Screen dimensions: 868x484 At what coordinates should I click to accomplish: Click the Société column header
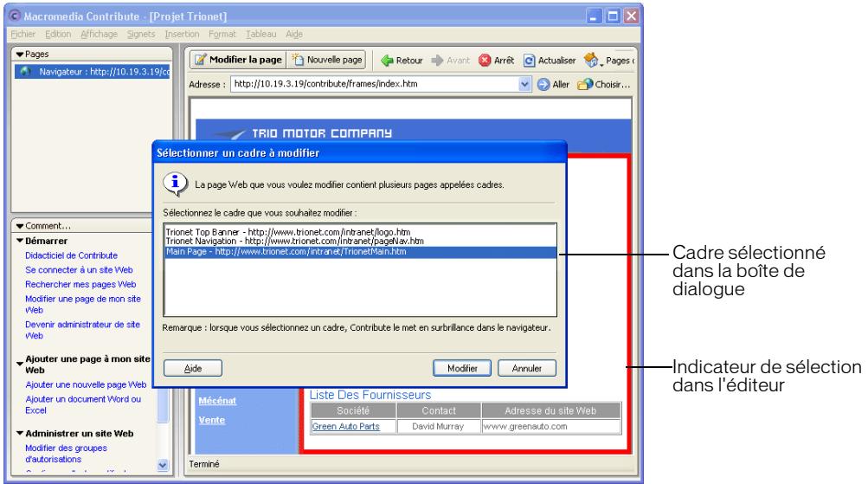tap(353, 410)
